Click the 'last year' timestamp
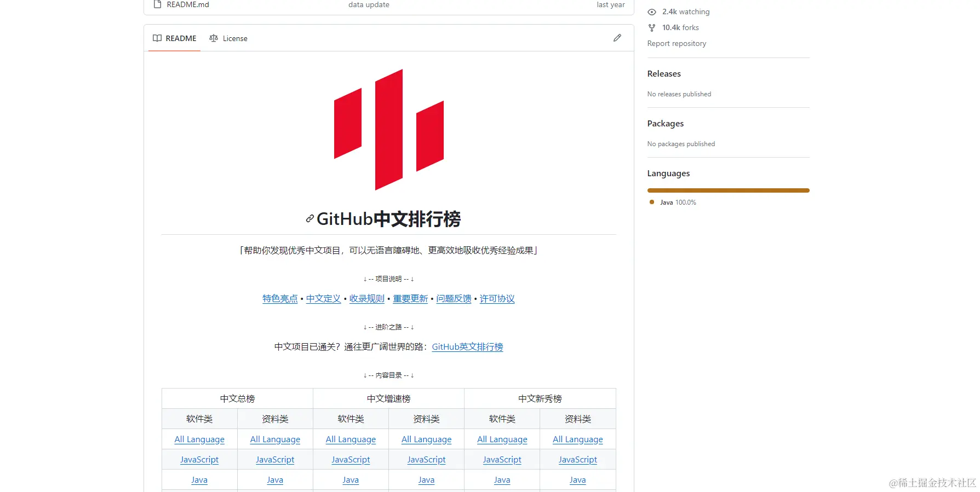 point(611,4)
